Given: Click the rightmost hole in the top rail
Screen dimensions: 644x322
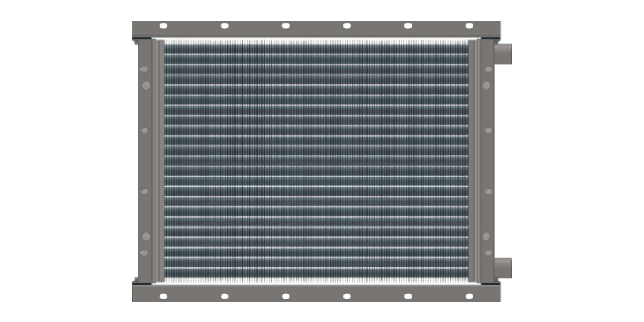Looking at the screenshot, I should (x=469, y=26).
